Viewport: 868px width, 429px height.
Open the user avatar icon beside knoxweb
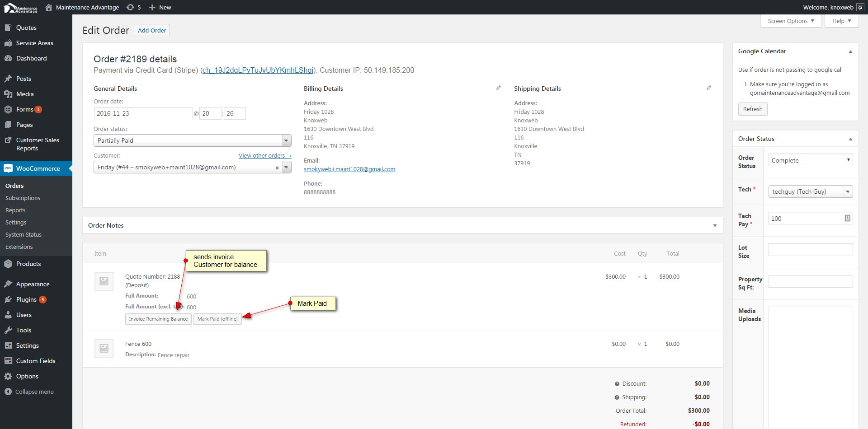860,7
